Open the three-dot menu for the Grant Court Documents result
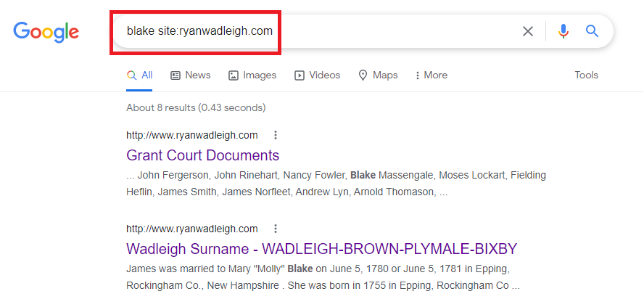644x307 pixels. coord(276,135)
